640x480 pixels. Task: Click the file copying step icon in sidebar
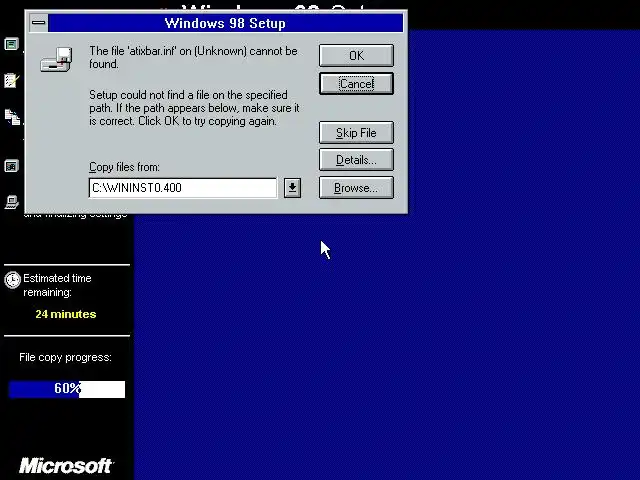(x=12, y=117)
